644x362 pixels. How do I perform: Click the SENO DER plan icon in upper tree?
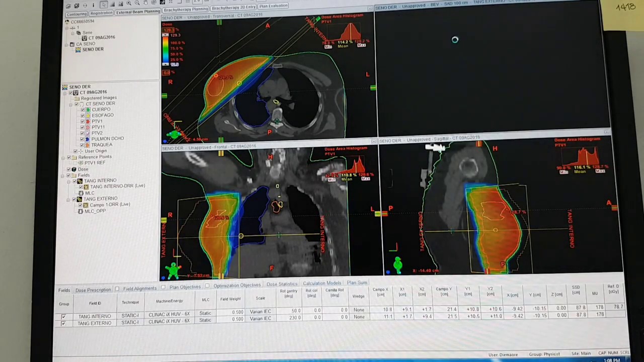tap(78, 50)
